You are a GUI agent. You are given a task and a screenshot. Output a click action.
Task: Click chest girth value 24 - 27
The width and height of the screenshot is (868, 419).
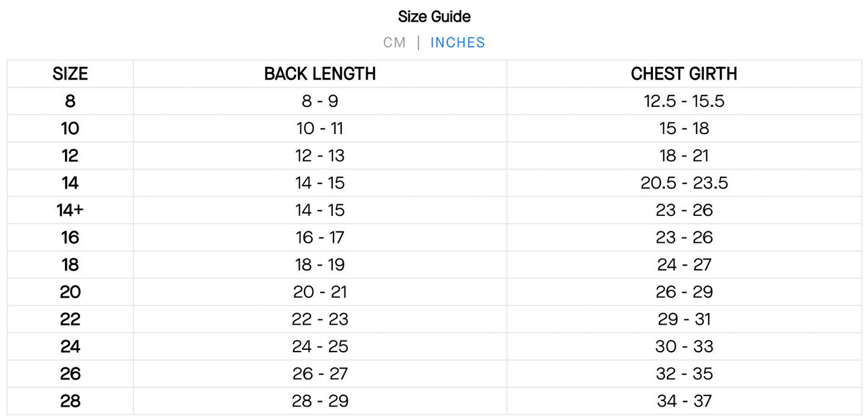[684, 265]
